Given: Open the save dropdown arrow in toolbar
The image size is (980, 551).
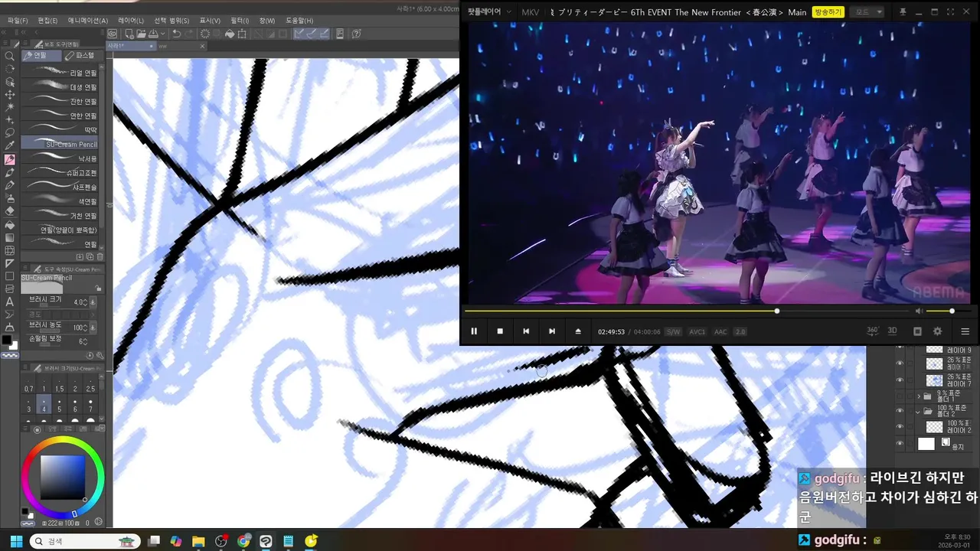Looking at the screenshot, I should click(x=163, y=34).
